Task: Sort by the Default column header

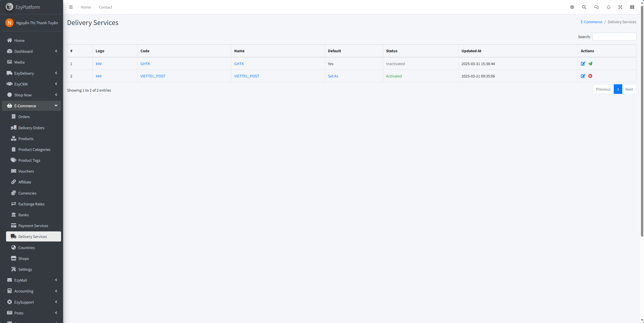Action: click(x=354, y=51)
